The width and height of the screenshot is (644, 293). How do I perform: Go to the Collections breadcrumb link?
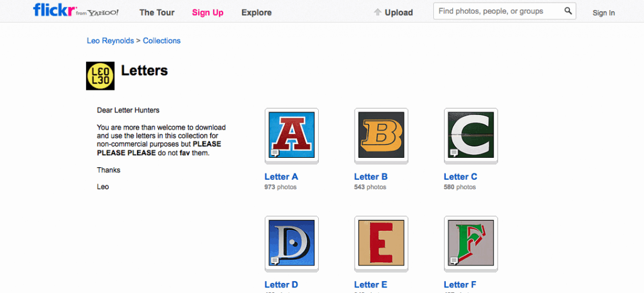pos(162,41)
